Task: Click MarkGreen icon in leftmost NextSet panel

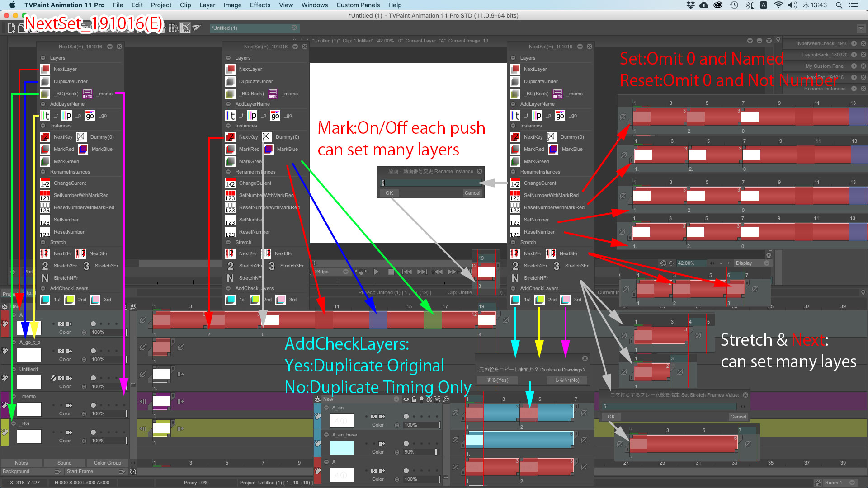Action: (45, 161)
